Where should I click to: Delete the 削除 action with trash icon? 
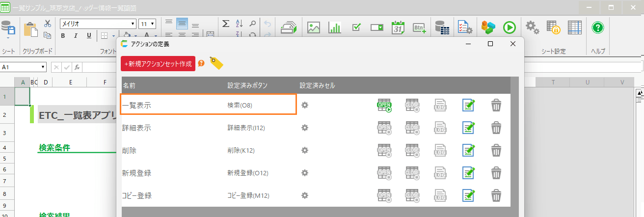[x=497, y=150]
